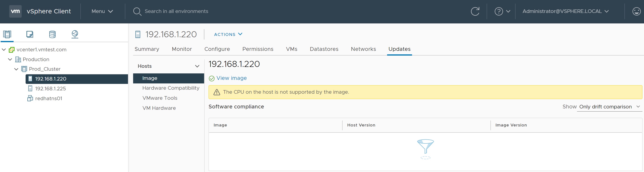
Task: Open the Menu dropdown
Action: point(102,11)
